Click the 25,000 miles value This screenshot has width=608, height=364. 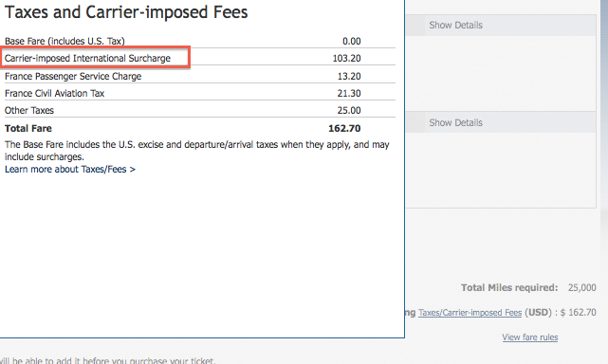(582, 287)
